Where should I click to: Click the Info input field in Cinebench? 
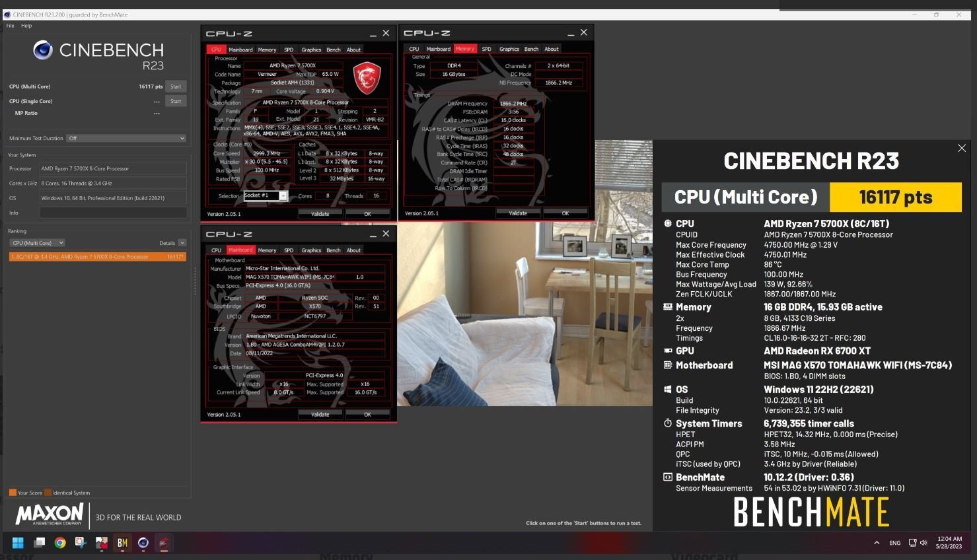point(113,213)
